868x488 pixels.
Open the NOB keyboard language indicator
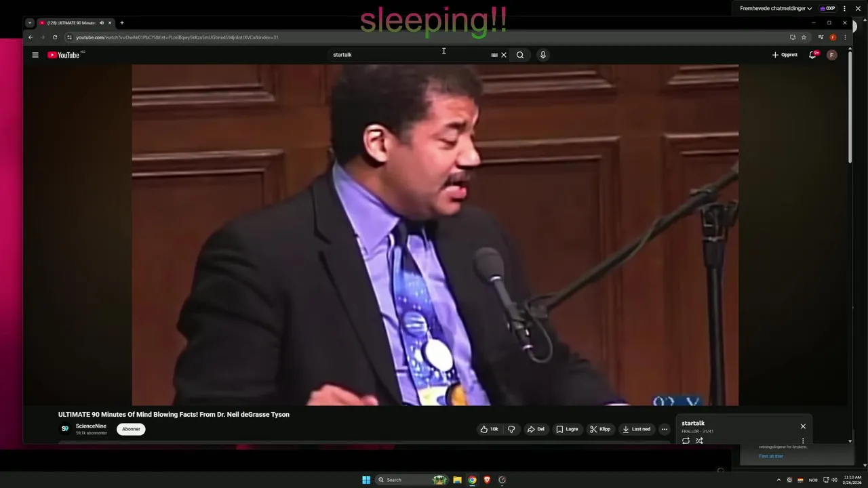pos(813,480)
